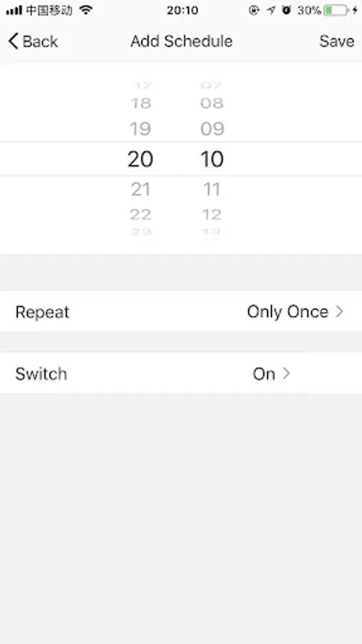The width and height of the screenshot is (362, 644).
Task: Expand the Repeat chevron arrow
Action: pyautogui.click(x=339, y=312)
